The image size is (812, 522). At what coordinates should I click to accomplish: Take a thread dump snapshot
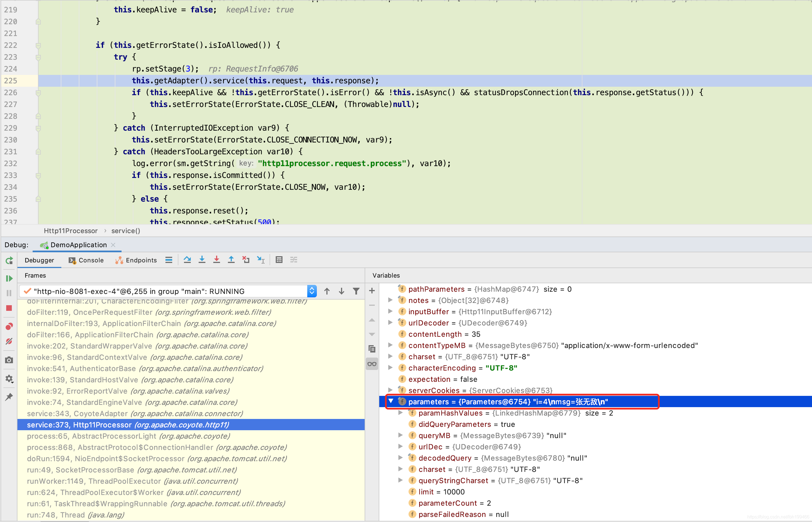9,360
